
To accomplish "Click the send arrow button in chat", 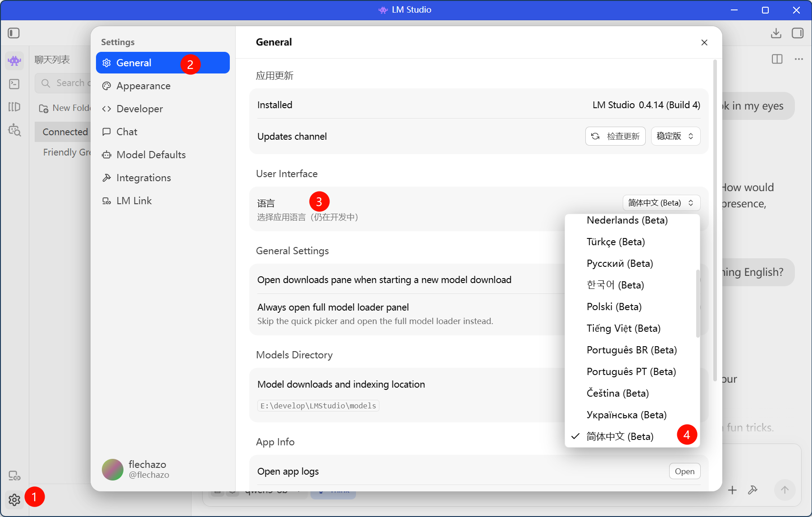I will coord(785,490).
